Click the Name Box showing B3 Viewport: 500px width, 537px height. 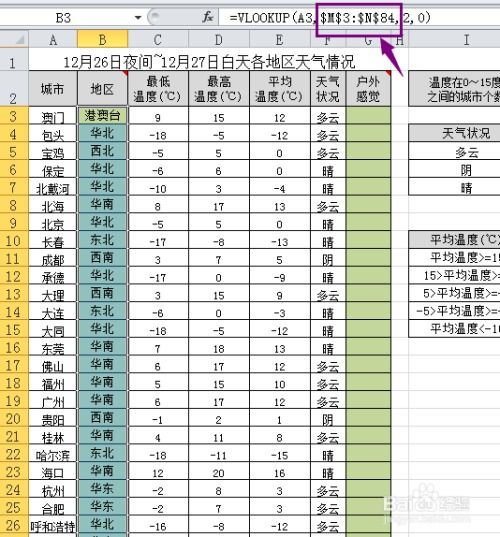point(64,17)
